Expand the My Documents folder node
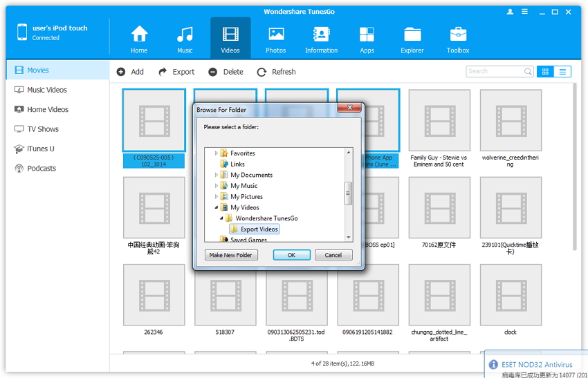Screen dimensions: 588x378 click(216, 176)
